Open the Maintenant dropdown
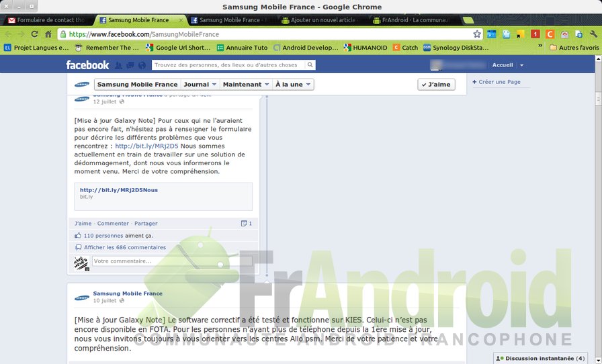 246,85
